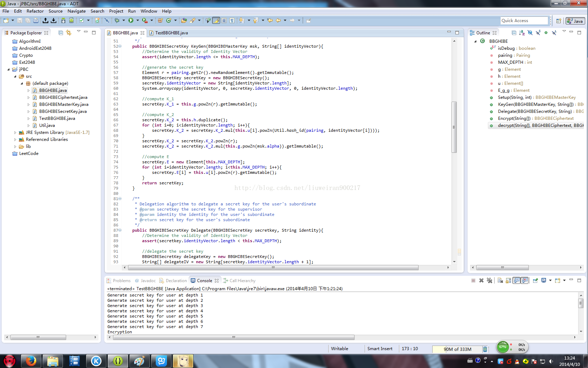Click the Previous Annotation arrow icon
The image size is (588, 368).
click(x=255, y=21)
